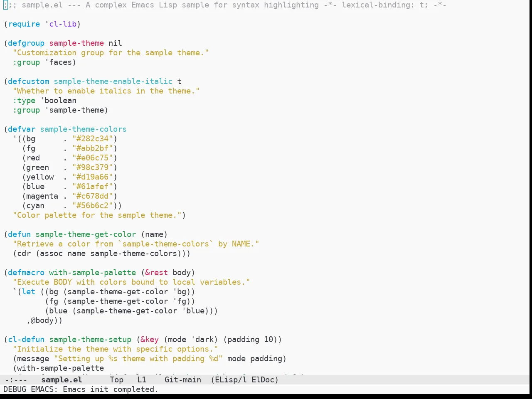Click the backquoted `sample-theme-colors` in the docstring
Image resolution: width=532 pixels, height=399 pixels.
(x=165, y=244)
